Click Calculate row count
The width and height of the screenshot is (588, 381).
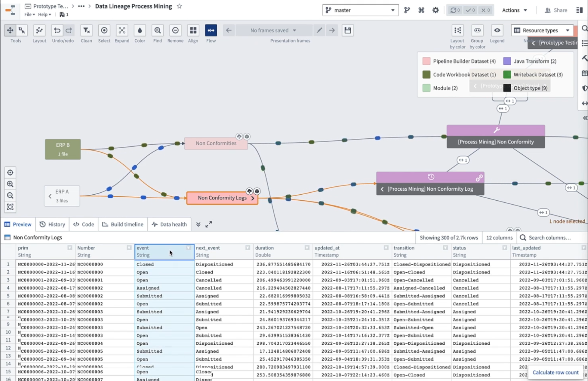tap(556, 372)
